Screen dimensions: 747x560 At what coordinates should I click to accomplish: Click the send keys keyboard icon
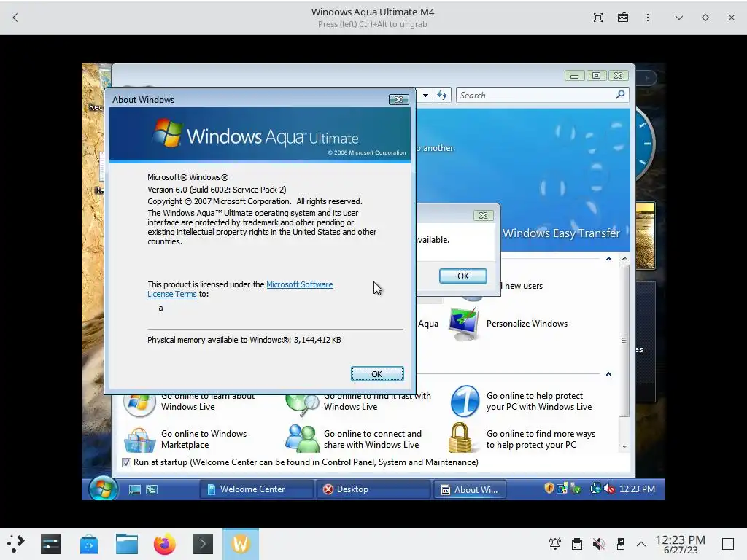click(623, 17)
